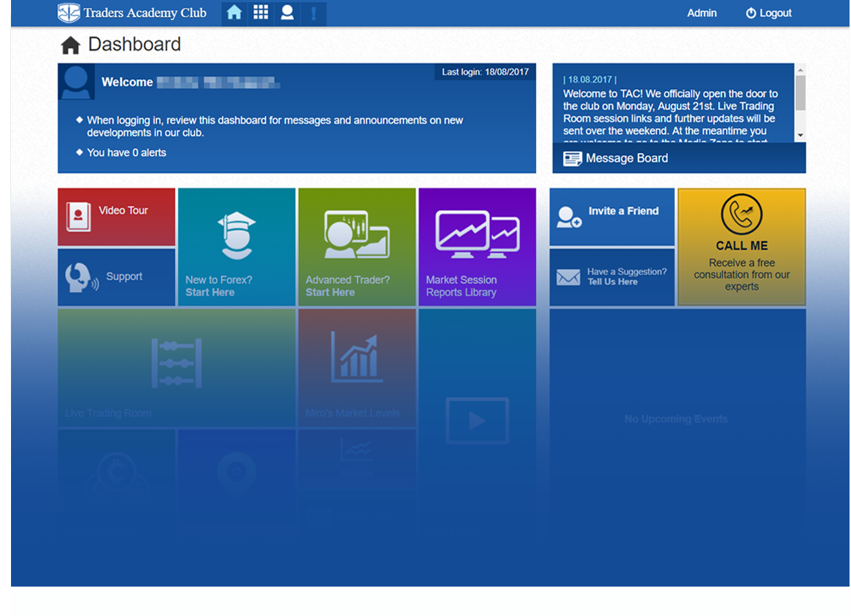Viewport: 851px width, 616px height.
Task: Click the Traders Academy Club logo
Action: tap(132, 13)
